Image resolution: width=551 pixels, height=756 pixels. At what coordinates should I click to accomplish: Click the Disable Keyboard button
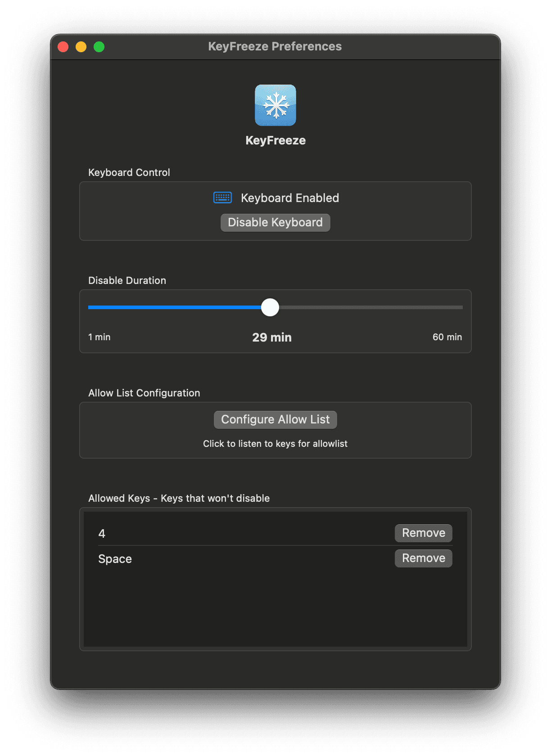(275, 222)
